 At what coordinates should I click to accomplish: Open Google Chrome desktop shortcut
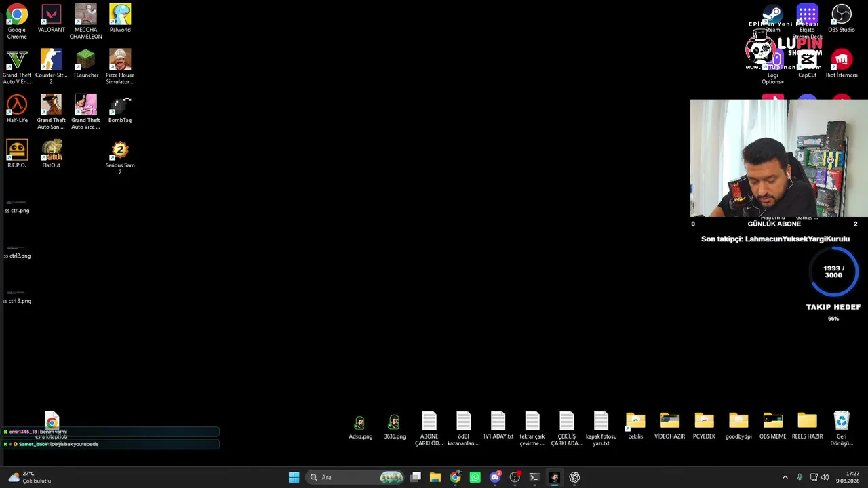point(17,22)
